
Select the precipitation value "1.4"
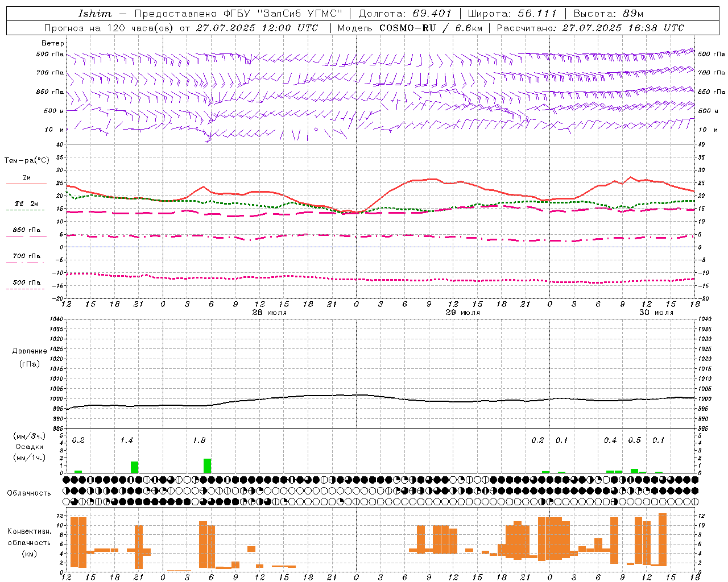click(x=126, y=440)
